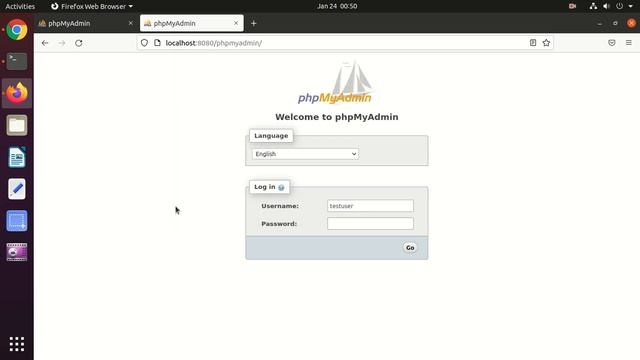Open the network status icon
This screenshot has height=360, width=640.
click(x=593, y=6)
